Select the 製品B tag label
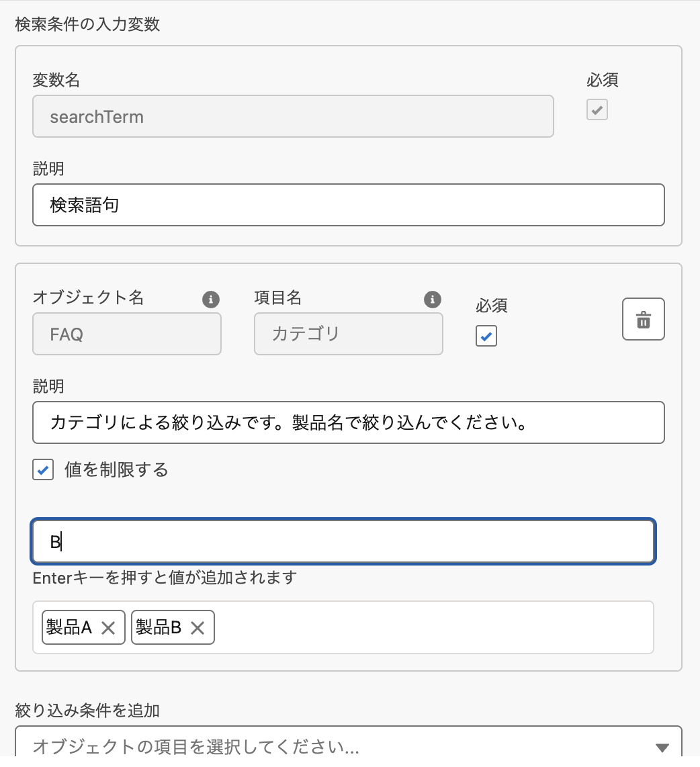 (159, 628)
